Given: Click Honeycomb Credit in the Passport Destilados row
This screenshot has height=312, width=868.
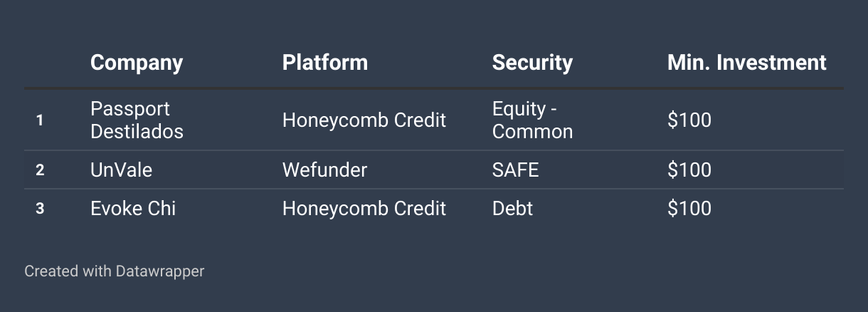Looking at the screenshot, I should 364,120.
